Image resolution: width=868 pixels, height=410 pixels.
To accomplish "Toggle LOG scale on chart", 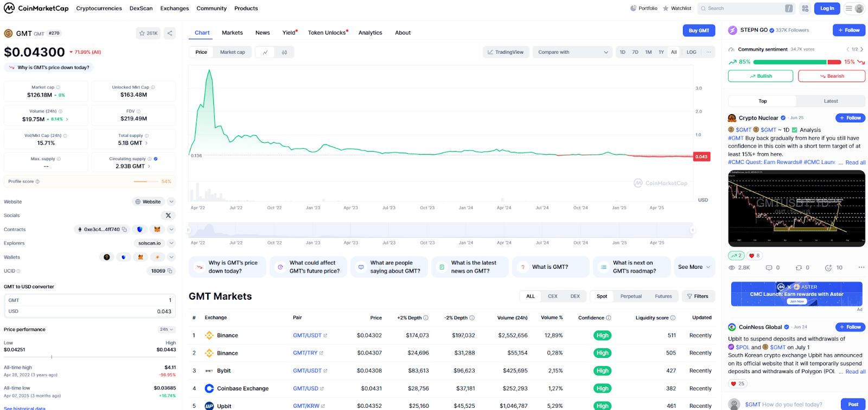I will [x=691, y=52].
